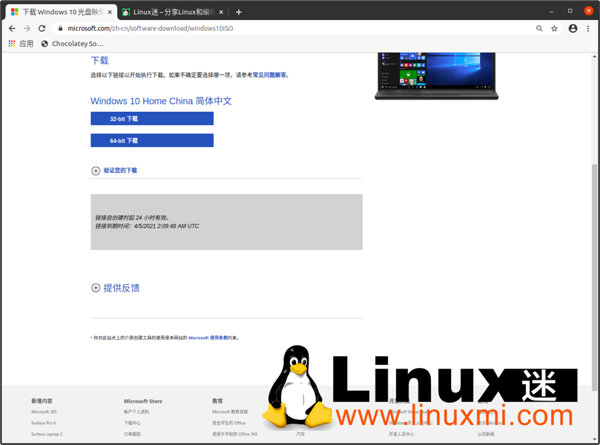Open Chrome's three-dot menu
The height and width of the screenshot is (445, 600).
[x=588, y=28]
